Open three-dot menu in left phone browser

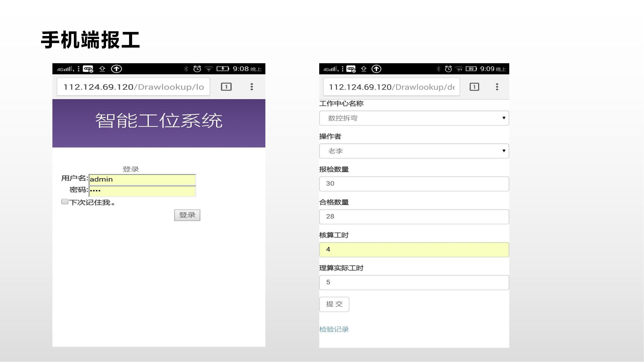(x=252, y=87)
